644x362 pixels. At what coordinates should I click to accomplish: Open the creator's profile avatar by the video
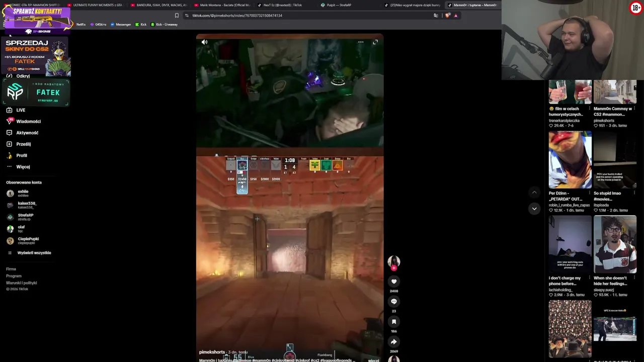394,260
